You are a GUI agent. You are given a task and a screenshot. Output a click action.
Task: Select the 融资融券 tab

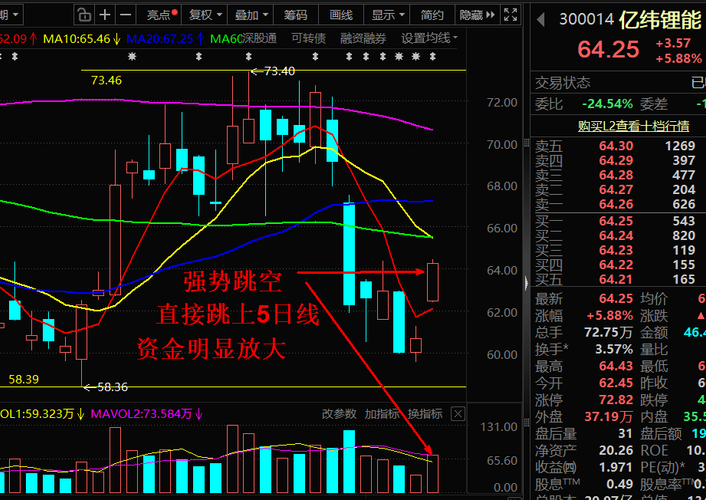pos(363,39)
